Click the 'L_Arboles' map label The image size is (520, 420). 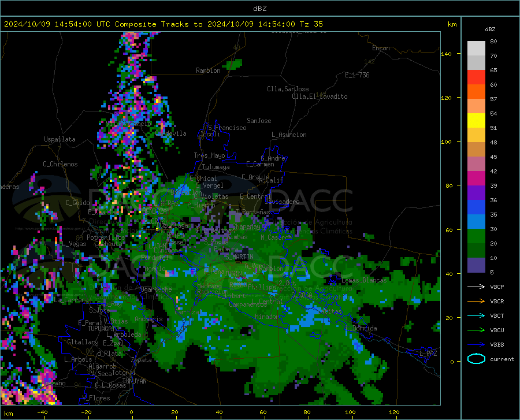(78, 359)
